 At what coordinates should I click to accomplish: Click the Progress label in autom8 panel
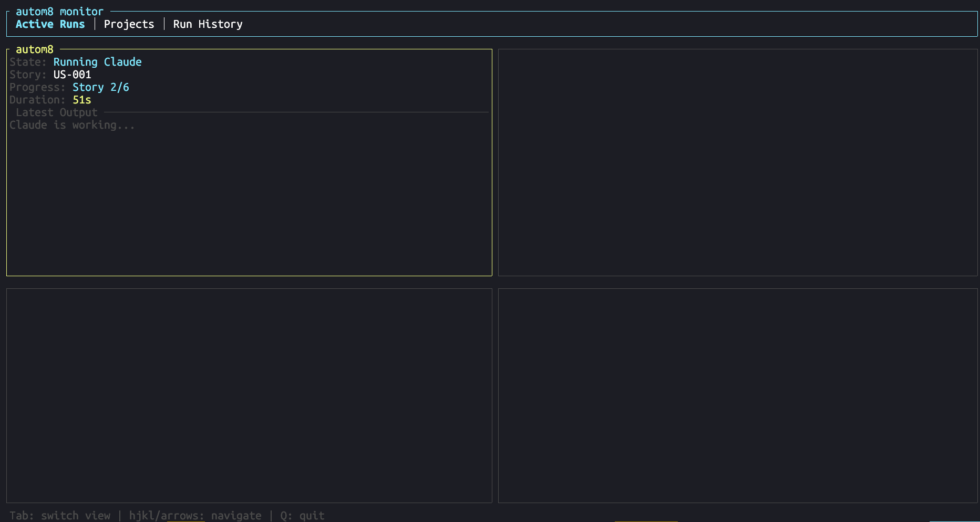(x=37, y=87)
